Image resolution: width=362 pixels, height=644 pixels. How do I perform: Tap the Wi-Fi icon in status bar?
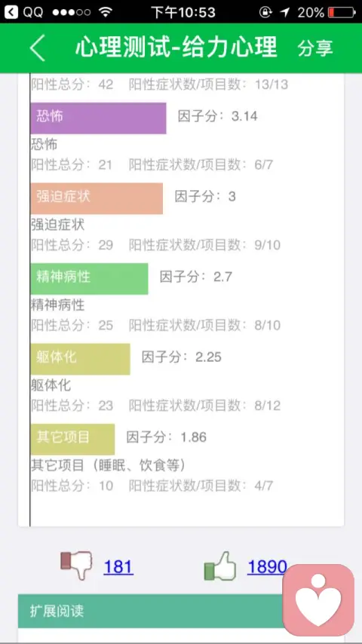[106, 11]
